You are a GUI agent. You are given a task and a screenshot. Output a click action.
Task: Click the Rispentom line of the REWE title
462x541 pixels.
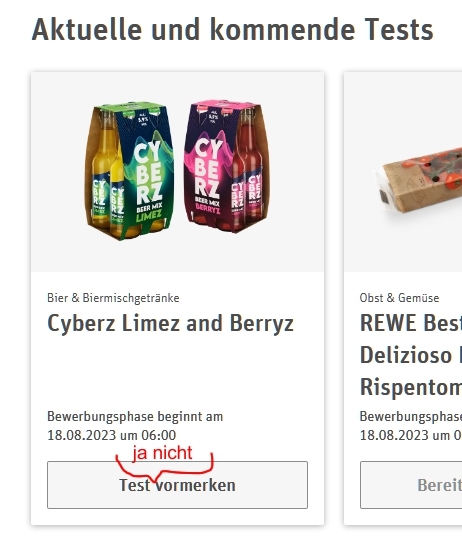411,387
